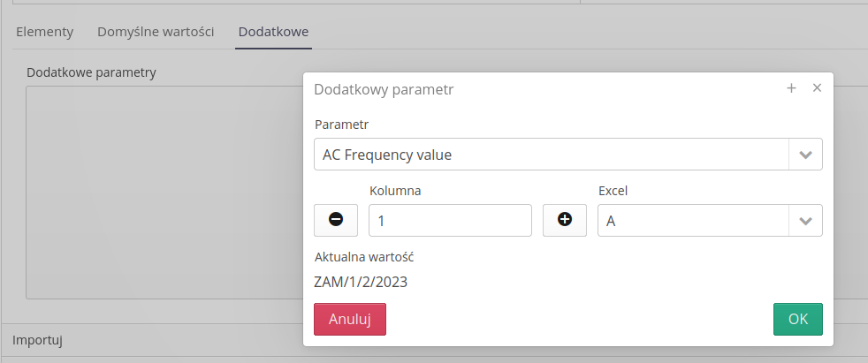Click the ZAM/1/2/2023 current value text

[361, 283]
